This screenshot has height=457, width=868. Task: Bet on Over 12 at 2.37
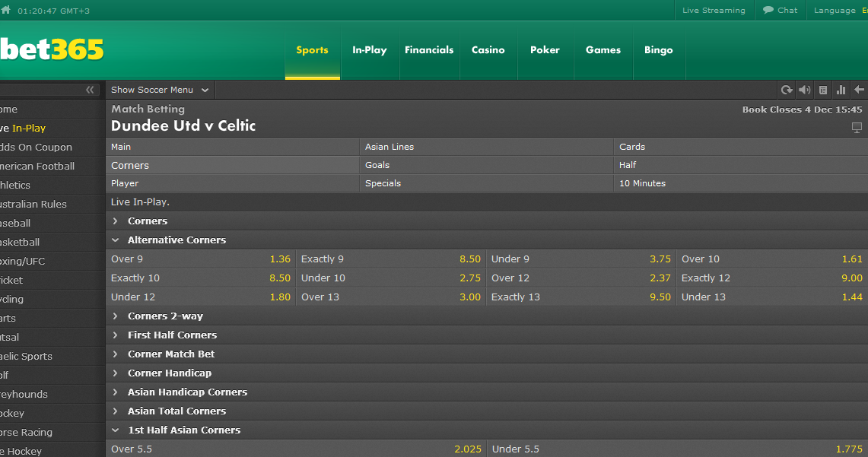580,278
